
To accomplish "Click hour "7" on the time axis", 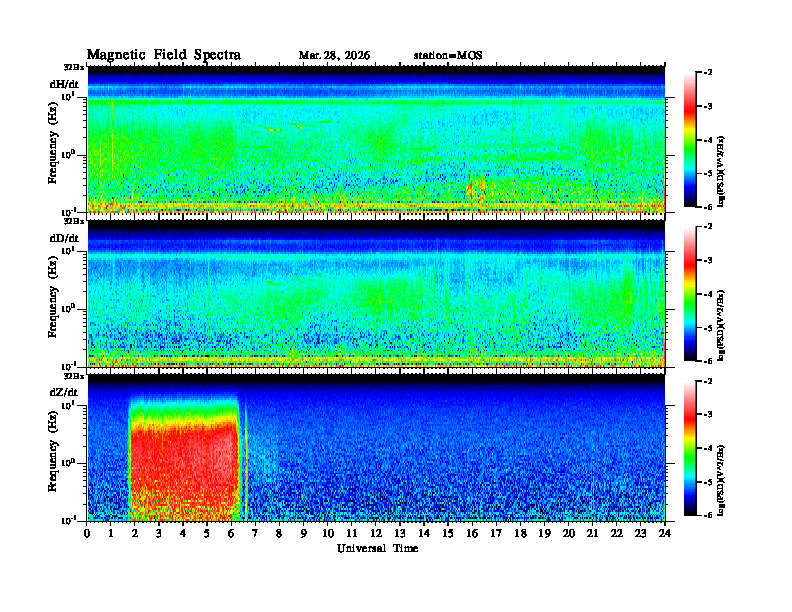I will [x=255, y=533].
